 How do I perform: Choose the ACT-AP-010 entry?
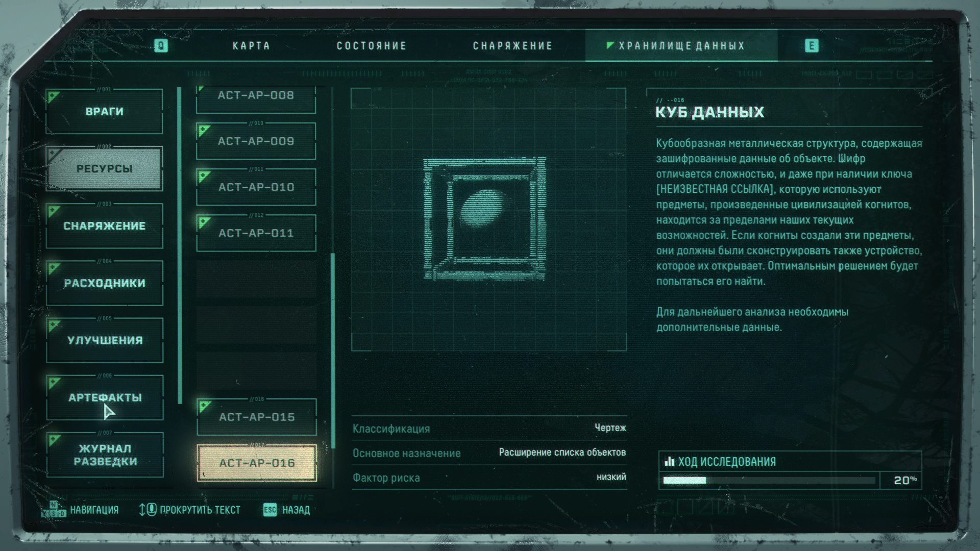256,187
